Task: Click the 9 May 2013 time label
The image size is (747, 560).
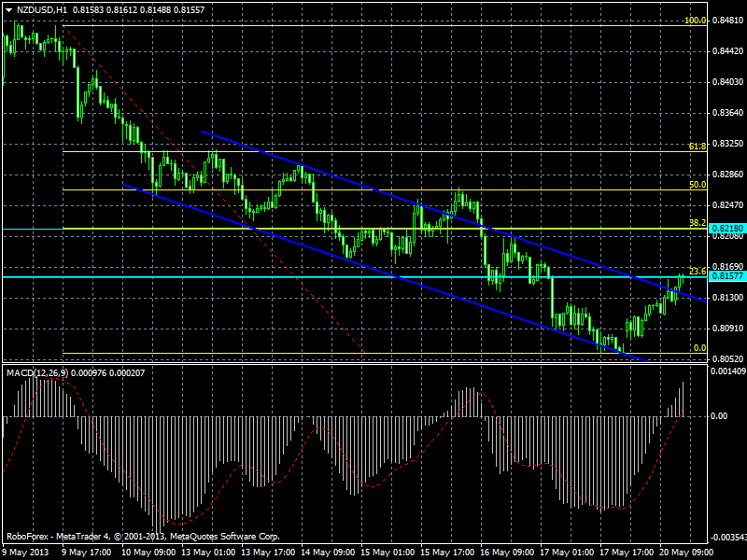Action: tap(26, 553)
